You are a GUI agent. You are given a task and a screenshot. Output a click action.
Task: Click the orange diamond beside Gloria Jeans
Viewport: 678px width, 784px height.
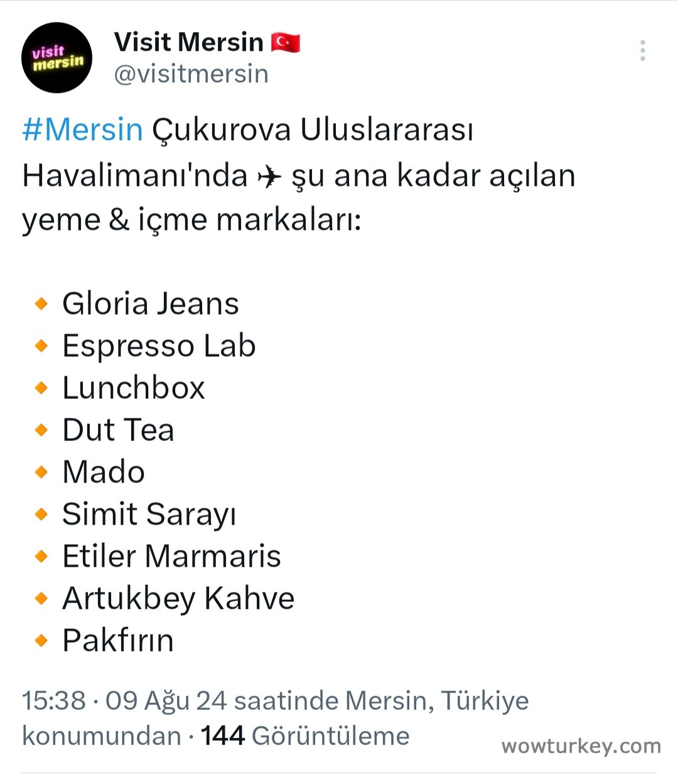(41, 304)
